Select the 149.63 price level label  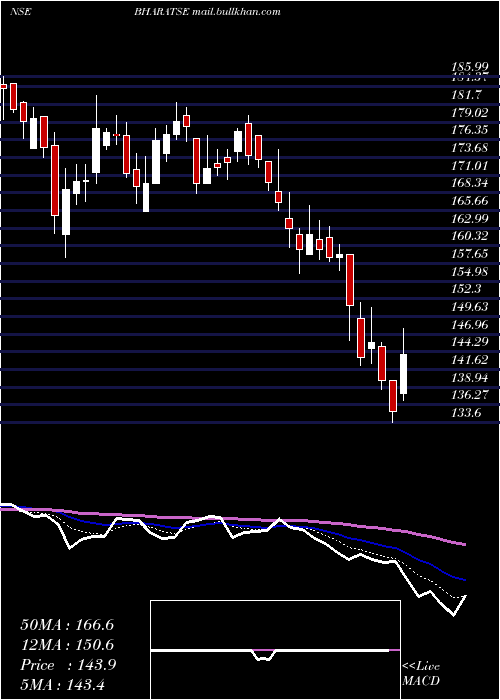pyautogui.click(x=470, y=307)
